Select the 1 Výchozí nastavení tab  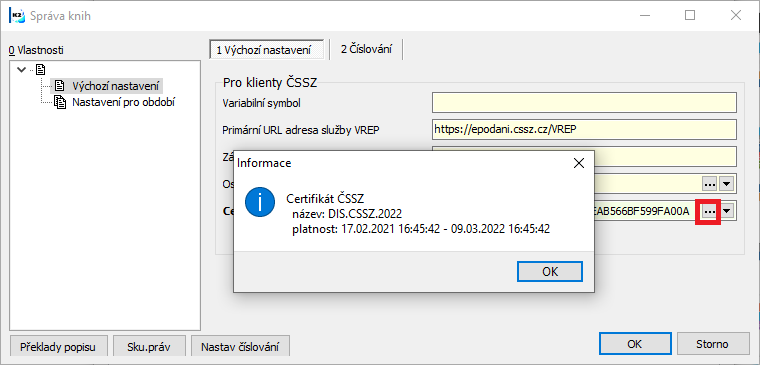click(267, 50)
